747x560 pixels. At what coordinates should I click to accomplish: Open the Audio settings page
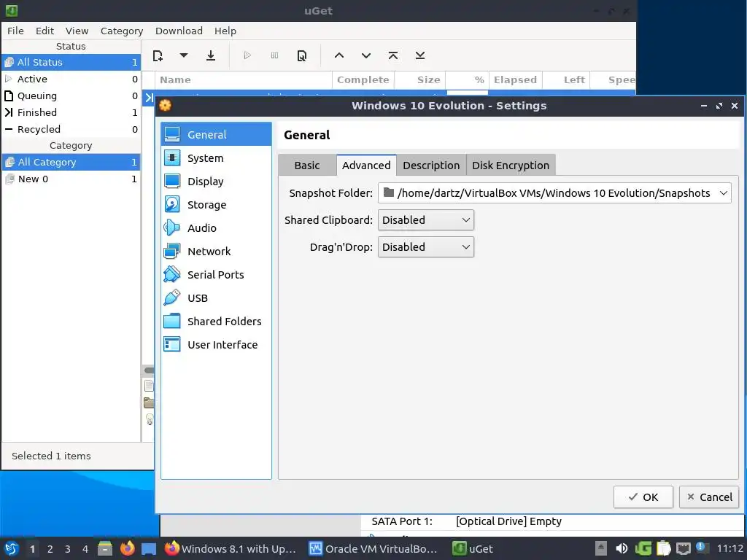(216, 228)
